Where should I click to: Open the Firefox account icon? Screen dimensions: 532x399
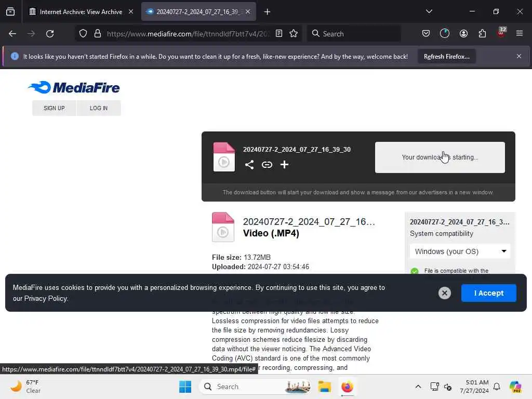click(x=463, y=33)
